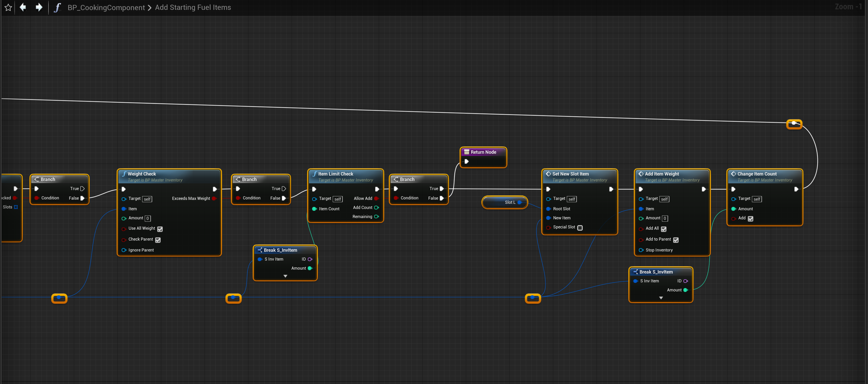Expand the right Break S_InvItem node
Screen dimensions: 868x384
pos(661,298)
